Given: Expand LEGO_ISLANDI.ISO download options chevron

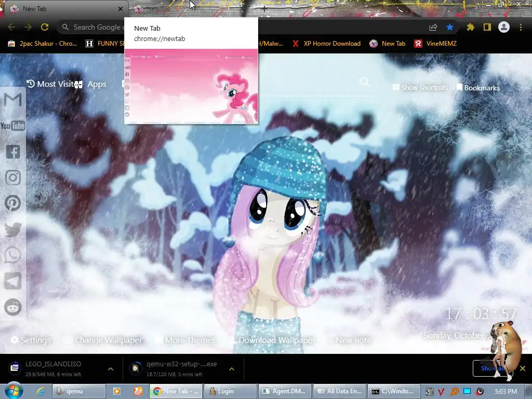Looking at the screenshot, I should pyautogui.click(x=111, y=369).
